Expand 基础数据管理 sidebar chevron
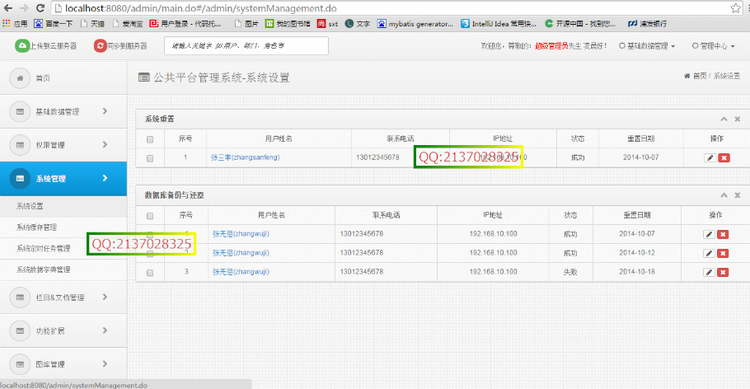750x389 pixels. (105, 111)
